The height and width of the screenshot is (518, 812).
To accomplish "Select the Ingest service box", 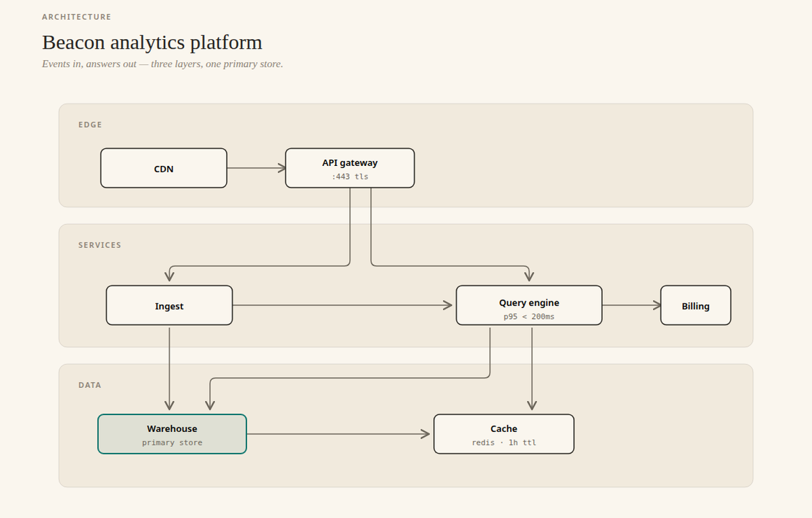I will point(169,305).
